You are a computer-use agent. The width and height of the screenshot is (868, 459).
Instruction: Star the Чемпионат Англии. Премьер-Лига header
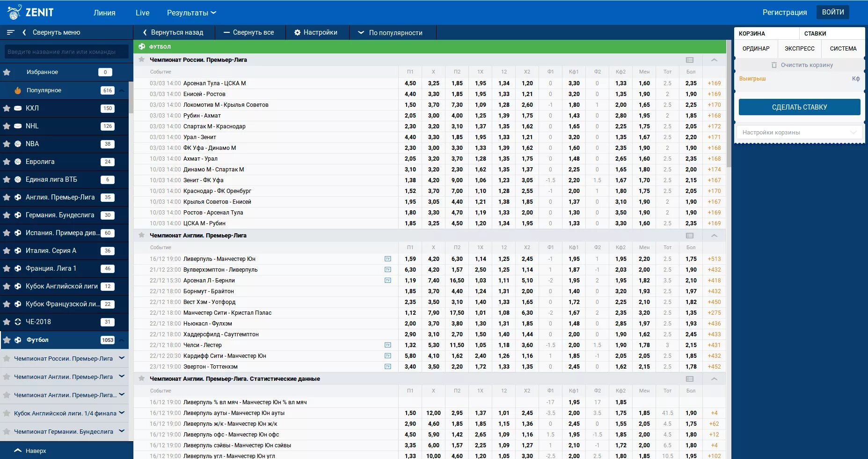click(141, 235)
